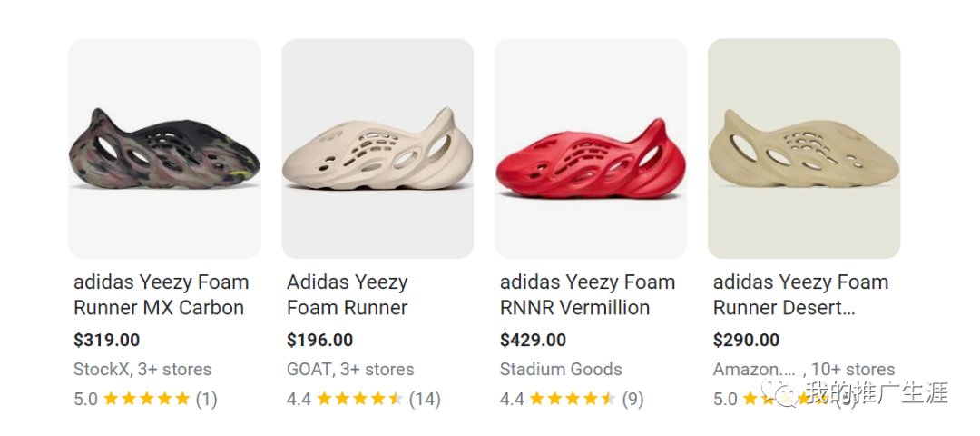Choose the $290.00 price
The height and width of the screenshot is (436, 980).
tap(747, 341)
